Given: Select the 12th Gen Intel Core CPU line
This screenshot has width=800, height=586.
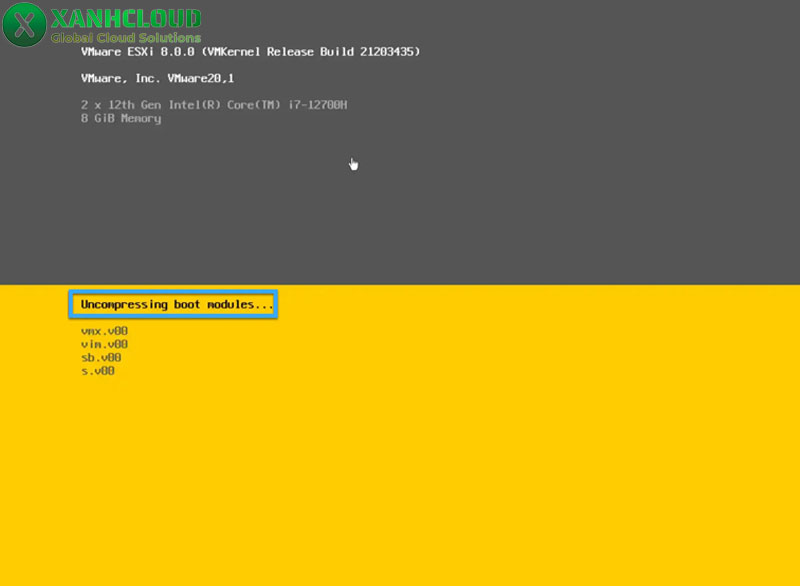Looking at the screenshot, I should click(214, 105).
